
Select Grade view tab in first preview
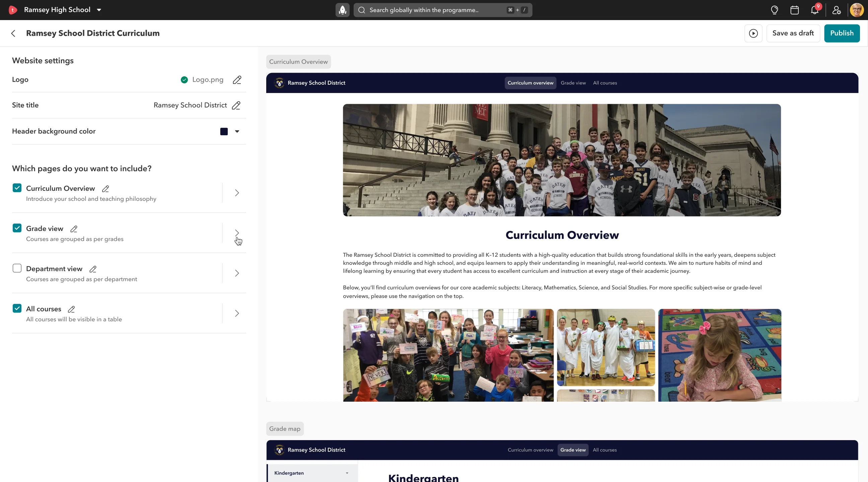tap(573, 83)
